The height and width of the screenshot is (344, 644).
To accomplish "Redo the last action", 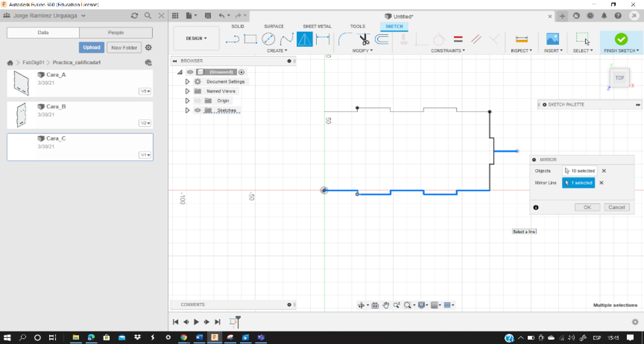I will 238,16.
